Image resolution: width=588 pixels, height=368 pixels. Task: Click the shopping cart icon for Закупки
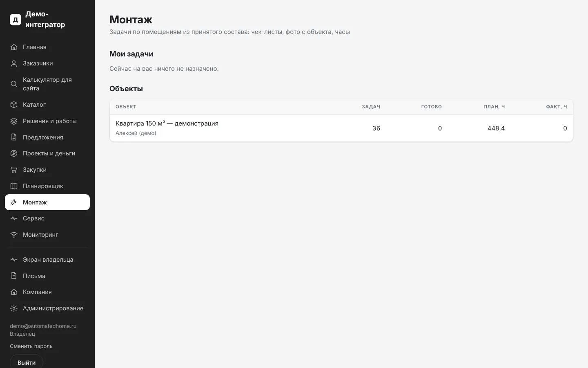click(x=14, y=170)
